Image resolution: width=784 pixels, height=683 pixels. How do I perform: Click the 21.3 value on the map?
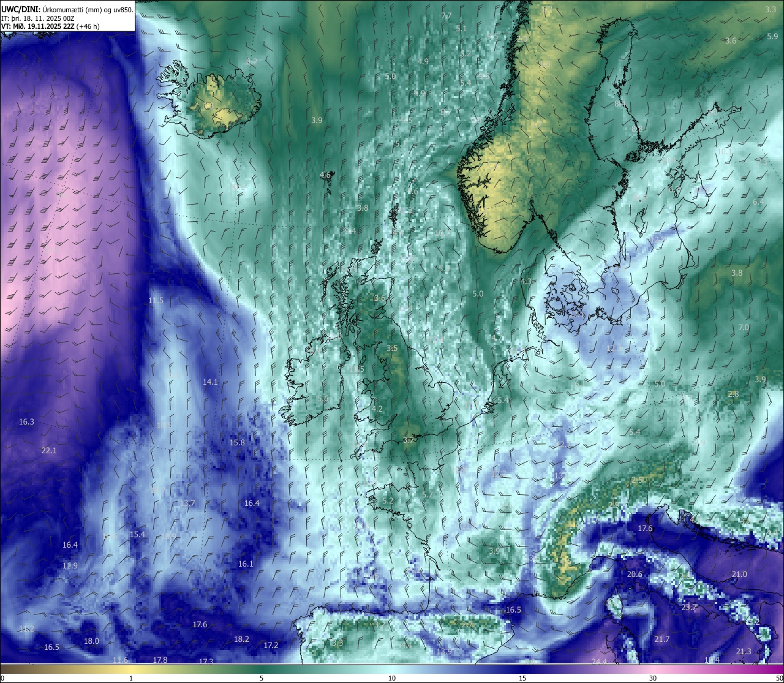click(743, 651)
